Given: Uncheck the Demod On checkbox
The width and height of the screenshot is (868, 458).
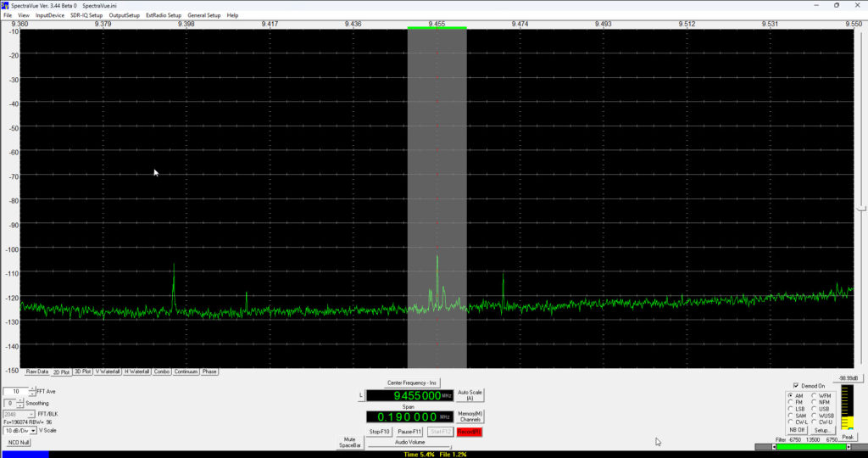Looking at the screenshot, I should [x=795, y=385].
